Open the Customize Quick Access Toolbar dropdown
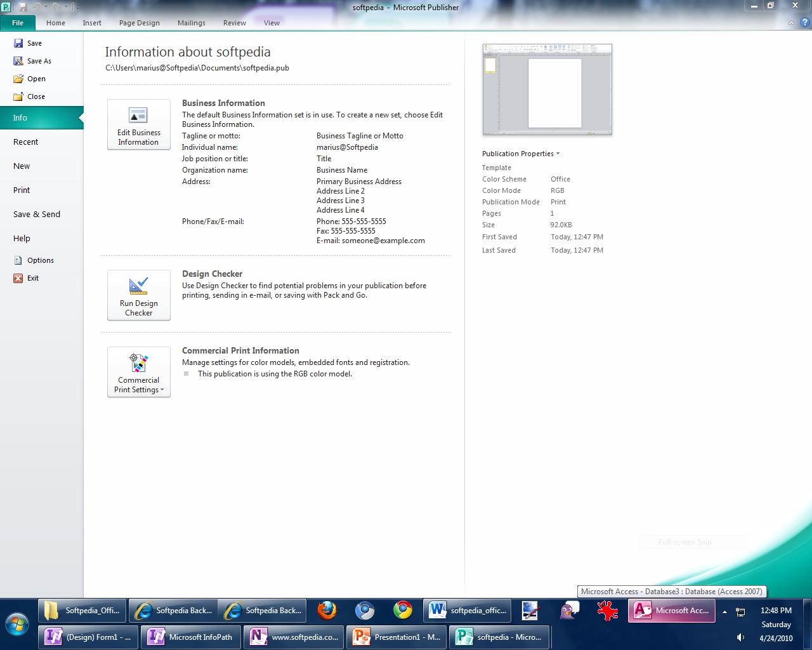This screenshot has height=650, width=812. pos(77,8)
